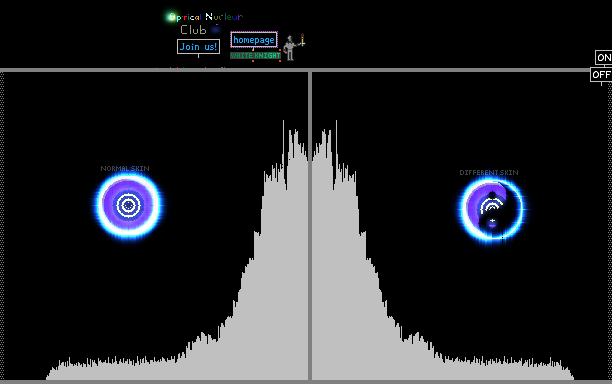Click the knight's raised sword
Image resolution: width=612 pixels, height=384 pixels.
click(302, 39)
